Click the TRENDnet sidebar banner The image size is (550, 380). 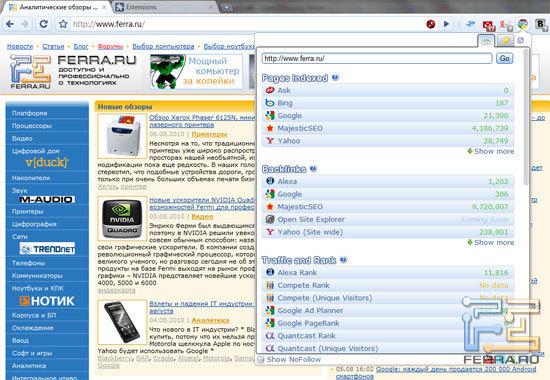tap(47, 249)
